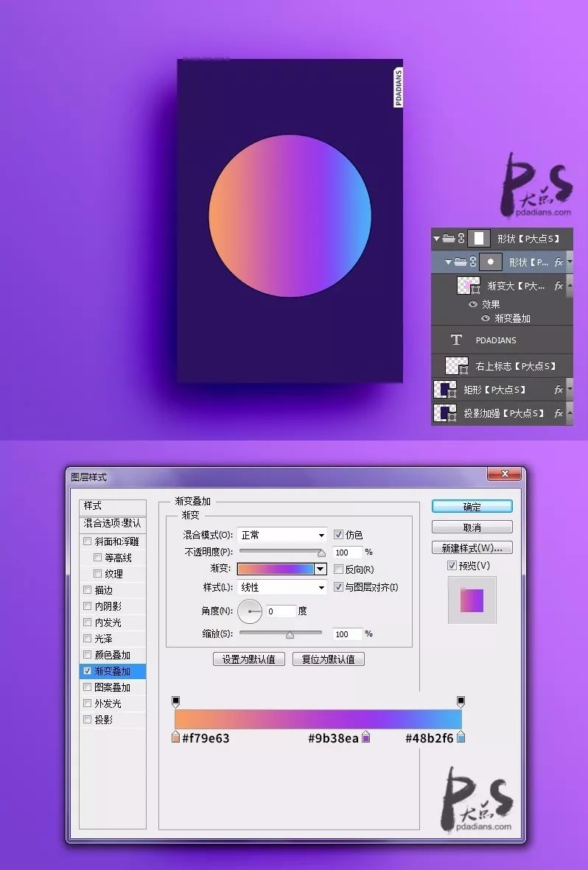Hide 效果 via its eye icon
The image size is (588, 870).
473,304
